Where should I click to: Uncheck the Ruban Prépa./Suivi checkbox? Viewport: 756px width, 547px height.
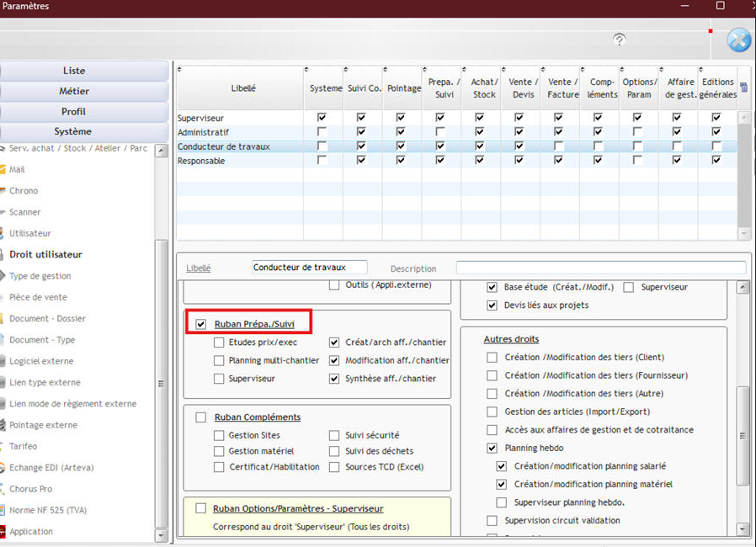200,324
